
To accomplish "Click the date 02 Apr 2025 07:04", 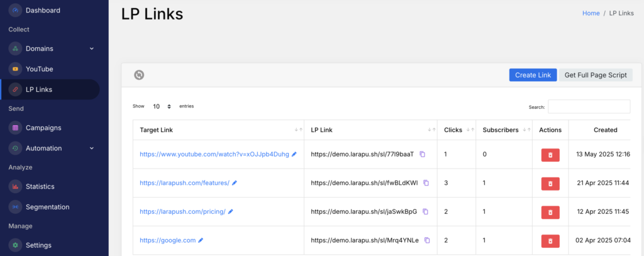I will click(x=603, y=240).
